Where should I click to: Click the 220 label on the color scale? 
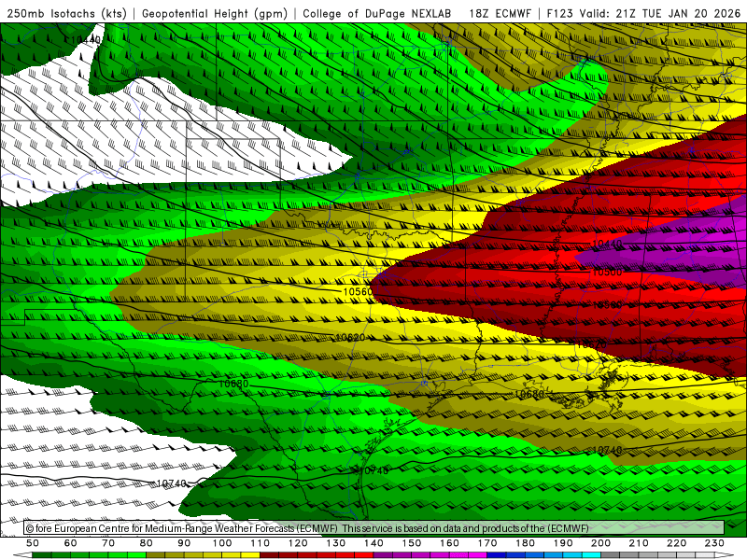[x=676, y=543]
